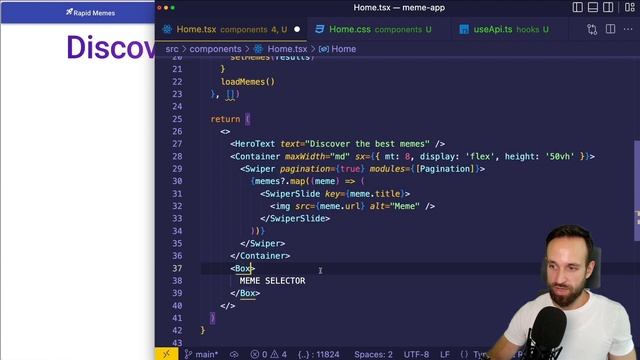
Task: Click the git branch main* indicator
Action: tap(201, 354)
